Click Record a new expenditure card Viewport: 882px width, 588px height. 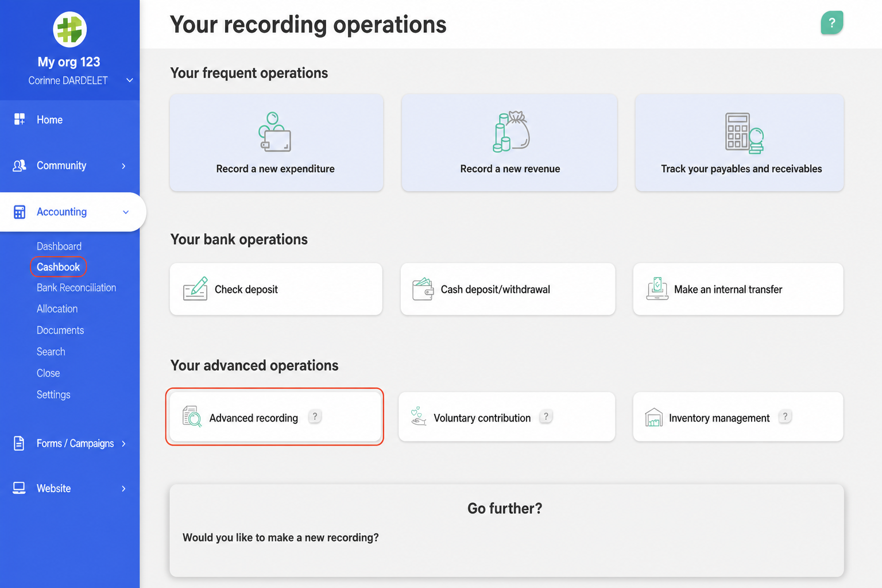(x=276, y=142)
